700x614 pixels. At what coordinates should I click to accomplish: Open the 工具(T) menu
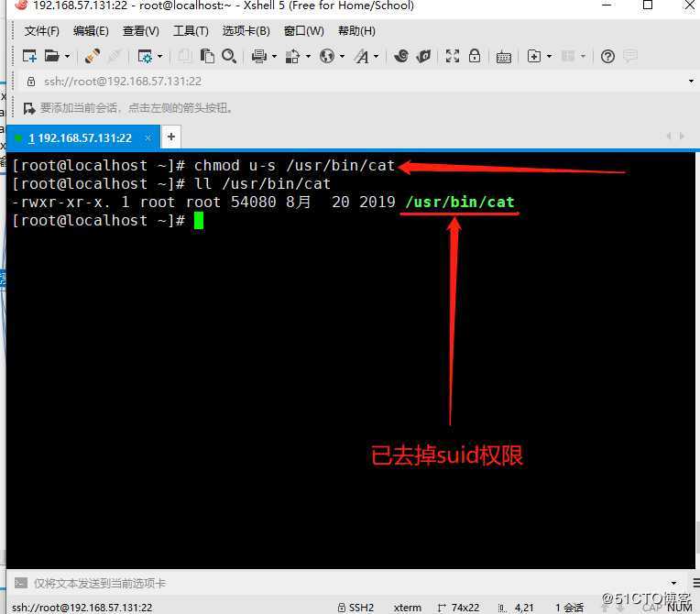(191, 31)
